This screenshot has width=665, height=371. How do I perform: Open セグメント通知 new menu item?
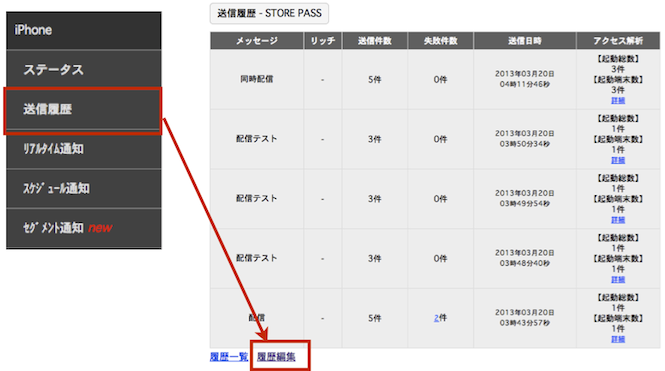pyautogui.click(x=84, y=228)
